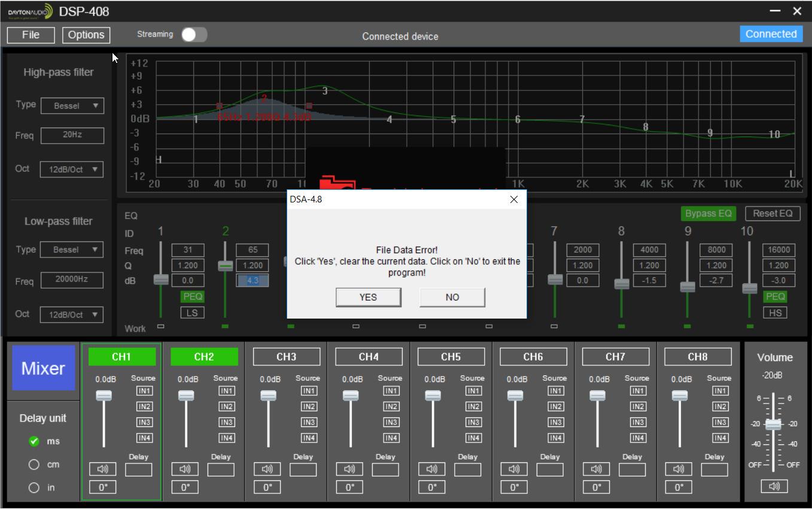812x509 pixels.
Task: Invert CH1 phase with 0° button
Action: point(103,487)
